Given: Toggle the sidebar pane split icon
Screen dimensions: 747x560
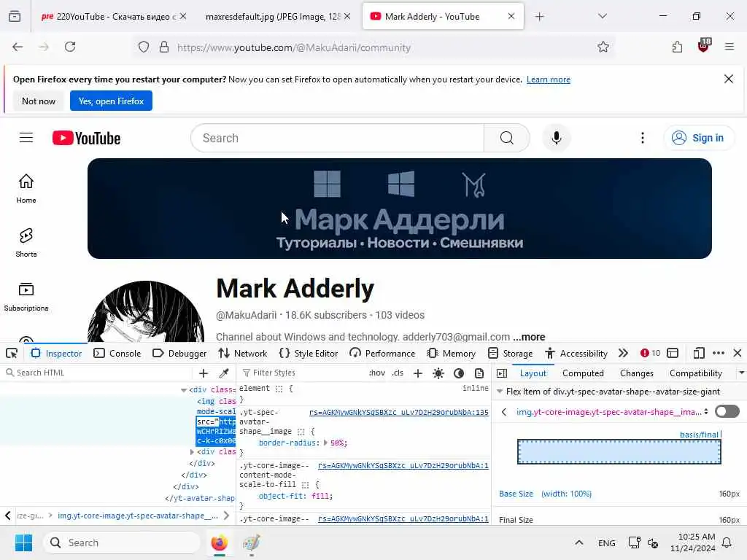Looking at the screenshot, I should (x=502, y=373).
